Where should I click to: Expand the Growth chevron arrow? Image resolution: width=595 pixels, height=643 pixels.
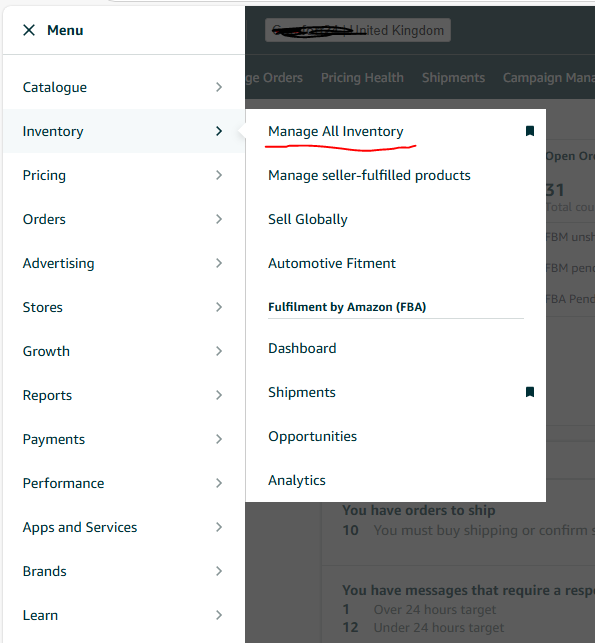click(x=219, y=351)
